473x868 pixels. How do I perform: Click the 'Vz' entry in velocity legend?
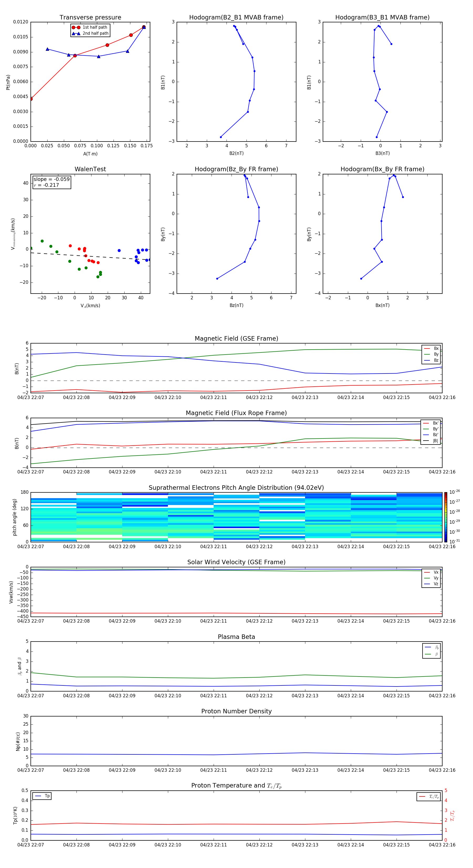tap(431, 584)
